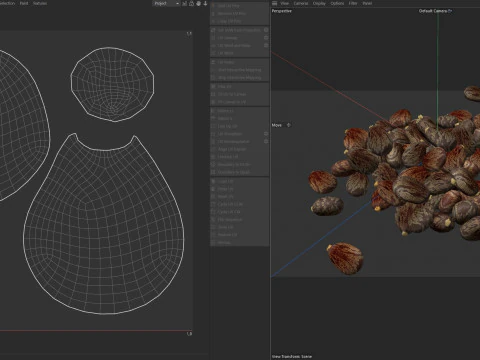
Task: Open settings gear for UV Straighten
Action: pyautogui.click(x=266, y=134)
